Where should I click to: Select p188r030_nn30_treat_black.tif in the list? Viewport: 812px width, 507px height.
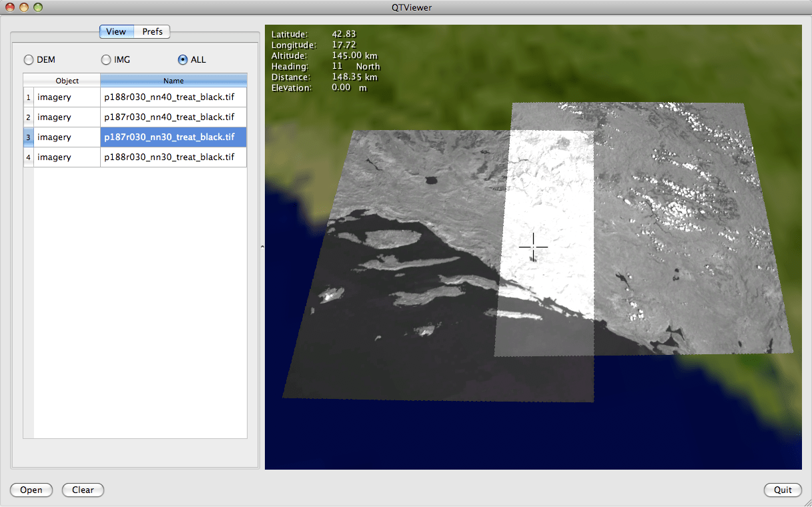pos(173,157)
